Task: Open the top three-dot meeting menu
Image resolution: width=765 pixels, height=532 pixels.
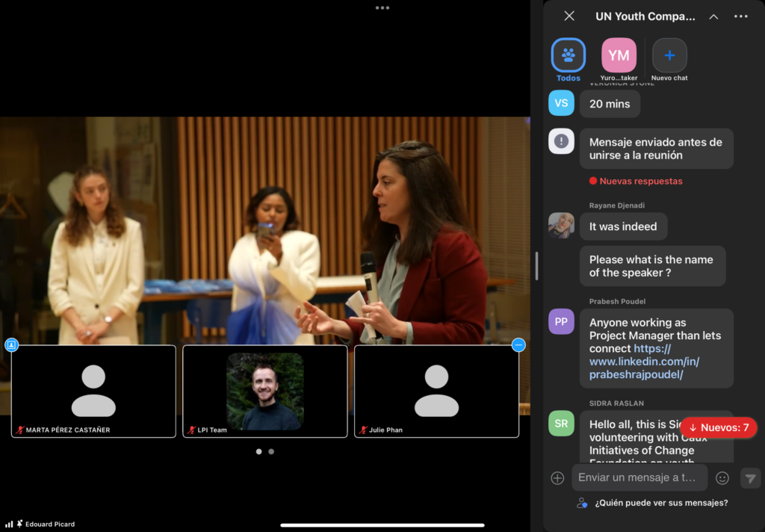Action: (x=382, y=7)
